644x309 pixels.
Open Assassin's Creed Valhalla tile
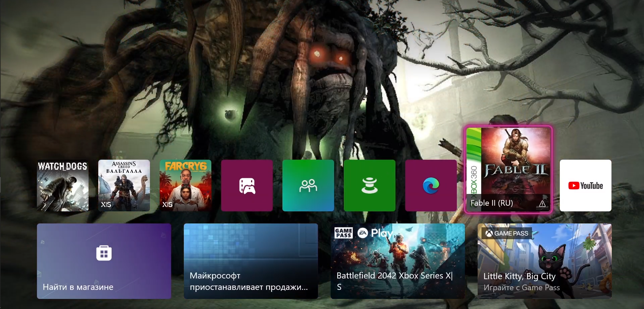(124, 186)
